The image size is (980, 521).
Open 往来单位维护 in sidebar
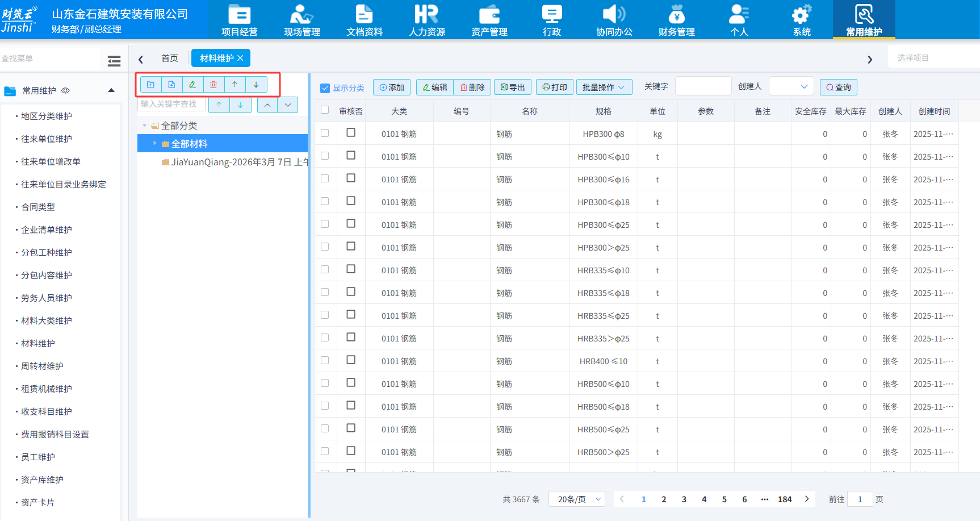(47, 139)
